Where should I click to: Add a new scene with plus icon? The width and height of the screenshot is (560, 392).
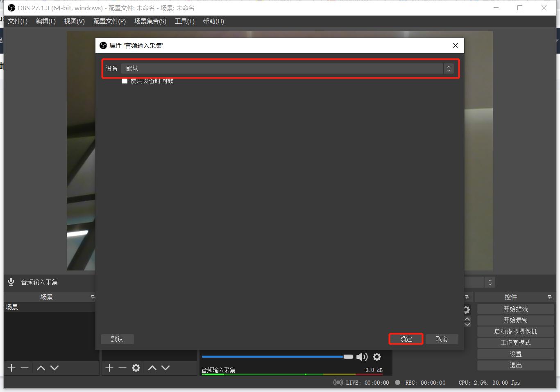coord(11,368)
